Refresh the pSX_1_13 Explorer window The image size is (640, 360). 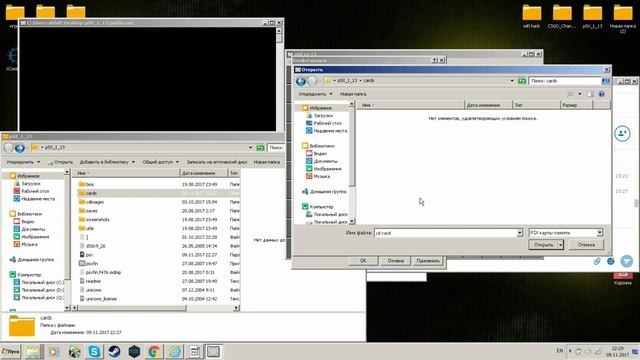260,147
